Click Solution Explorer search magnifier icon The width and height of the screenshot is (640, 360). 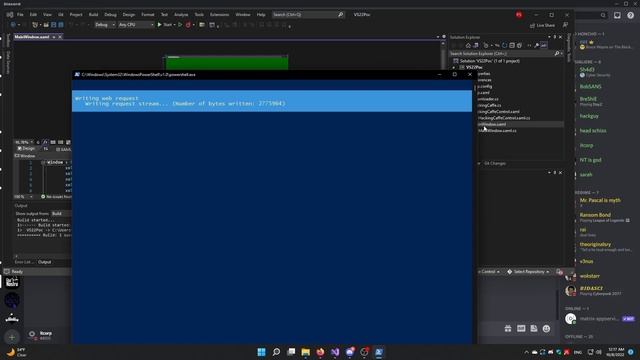556,53
